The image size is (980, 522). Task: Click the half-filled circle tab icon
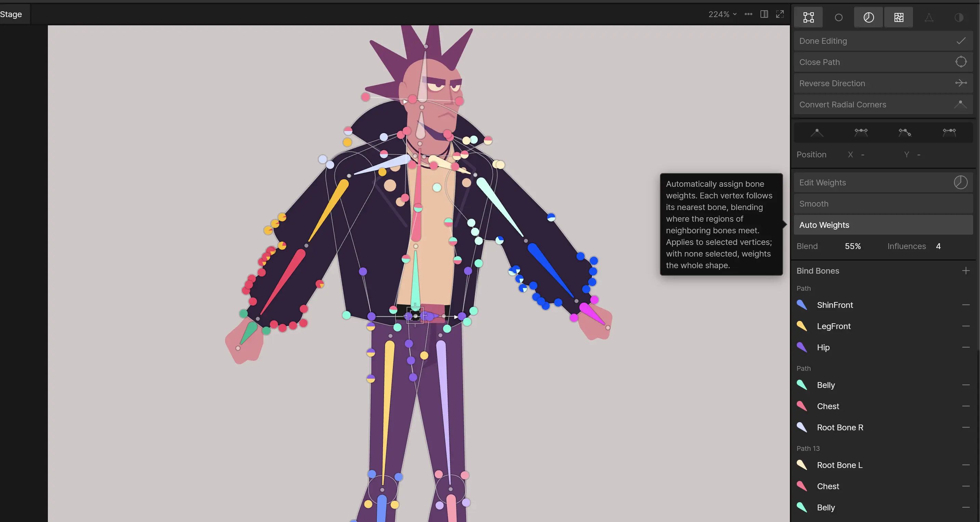tap(959, 17)
